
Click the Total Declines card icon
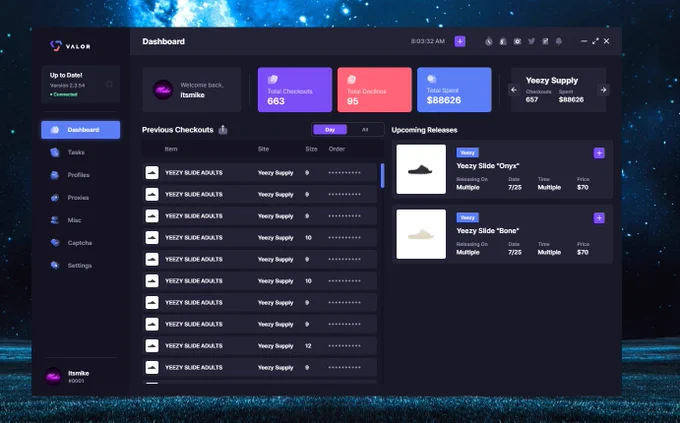(352, 79)
